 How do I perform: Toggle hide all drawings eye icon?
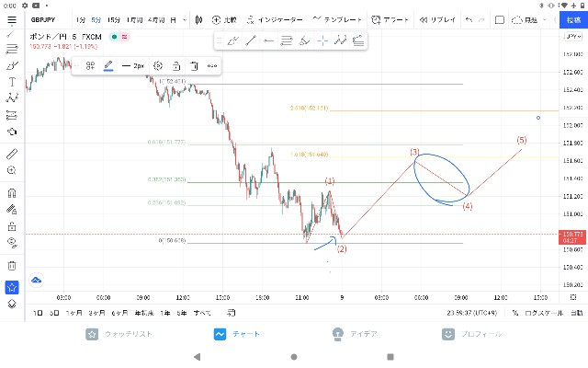(x=12, y=243)
